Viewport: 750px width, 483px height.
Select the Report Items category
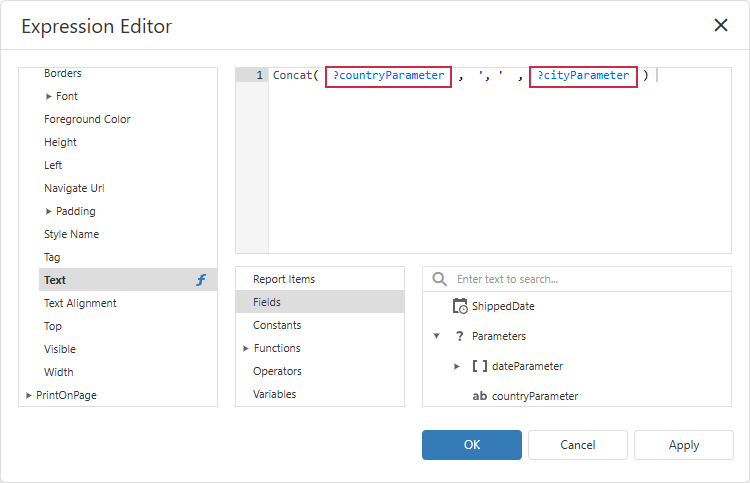point(320,279)
